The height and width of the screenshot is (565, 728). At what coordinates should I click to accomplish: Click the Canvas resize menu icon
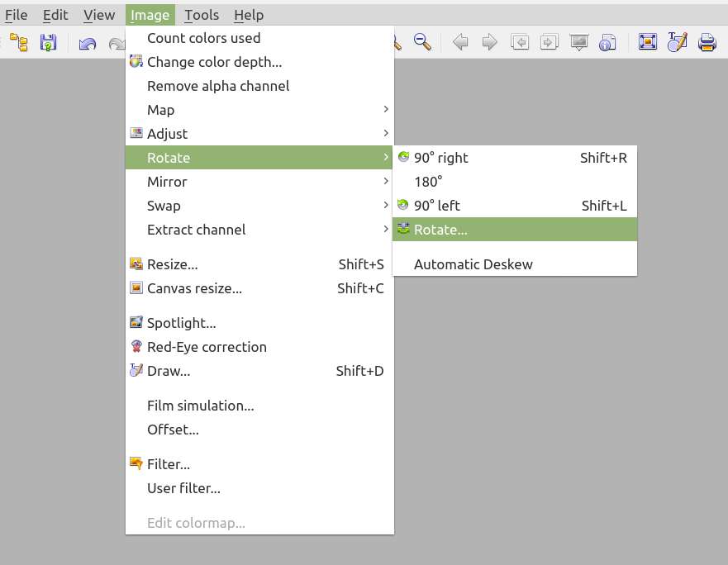click(x=136, y=287)
